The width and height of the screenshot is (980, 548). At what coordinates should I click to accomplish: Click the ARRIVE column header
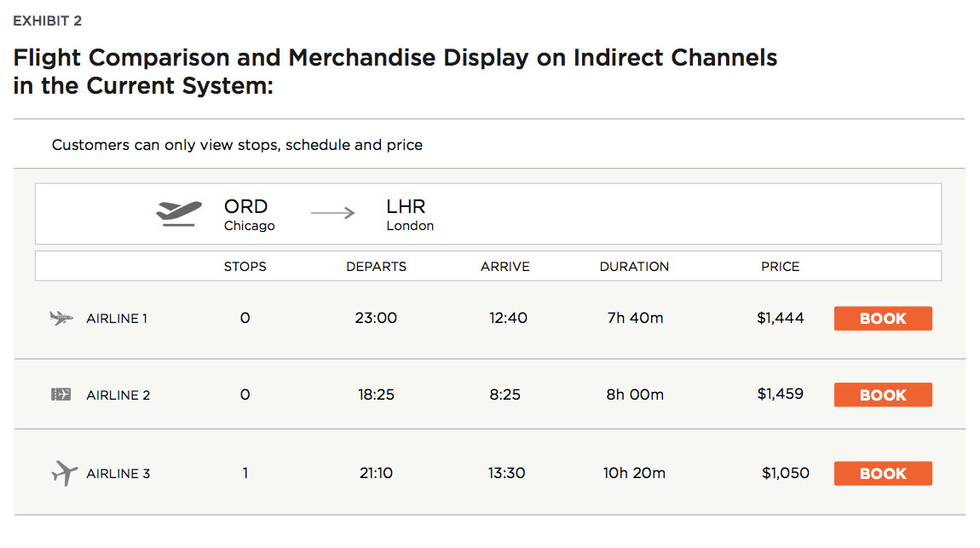505,267
